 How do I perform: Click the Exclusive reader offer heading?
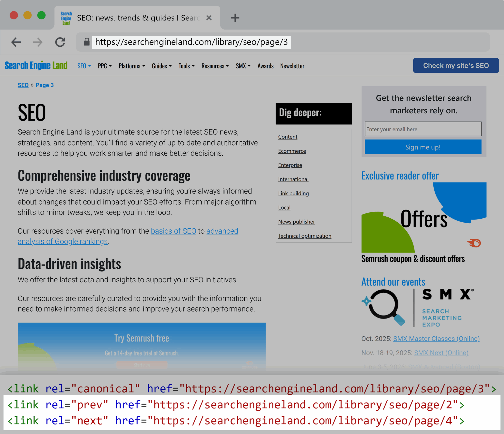click(x=400, y=176)
